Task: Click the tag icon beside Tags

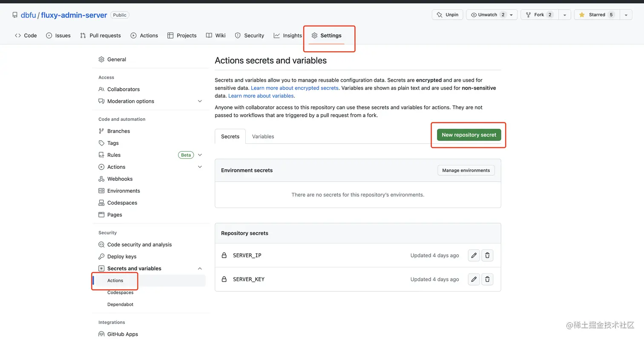Action: 101,143
